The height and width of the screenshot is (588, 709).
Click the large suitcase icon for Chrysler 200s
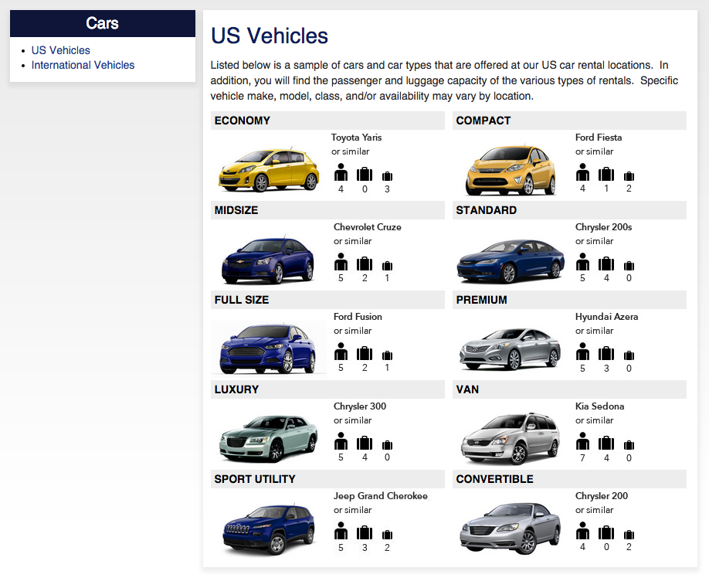[x=606, y=263]
